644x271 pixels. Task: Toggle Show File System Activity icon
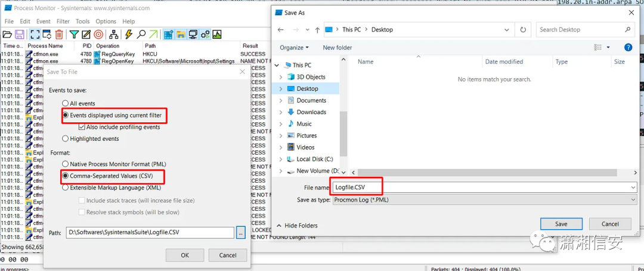coord(180,35)
